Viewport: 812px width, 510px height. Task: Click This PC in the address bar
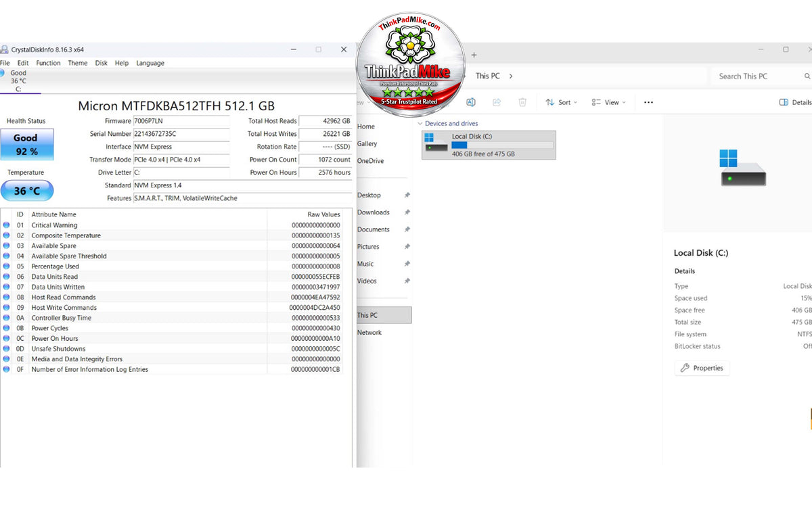click(488, 76)
